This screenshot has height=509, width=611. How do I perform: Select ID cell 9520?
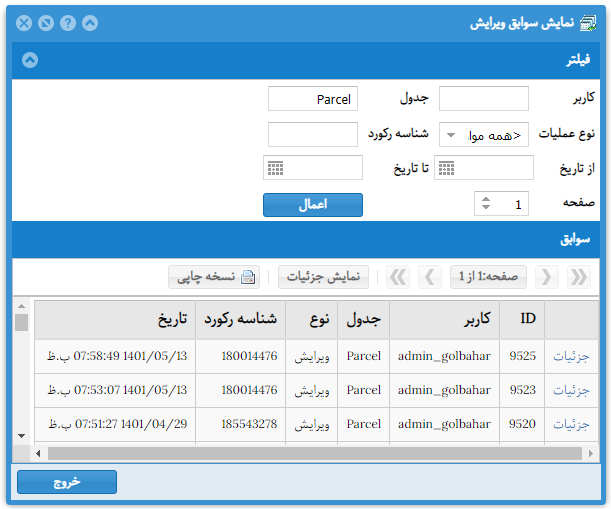click(522, 424)
